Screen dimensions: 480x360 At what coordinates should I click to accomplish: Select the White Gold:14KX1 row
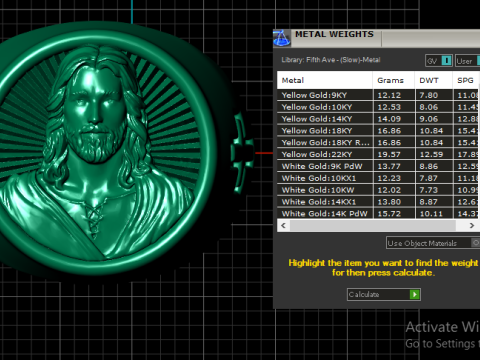[378, 202]
